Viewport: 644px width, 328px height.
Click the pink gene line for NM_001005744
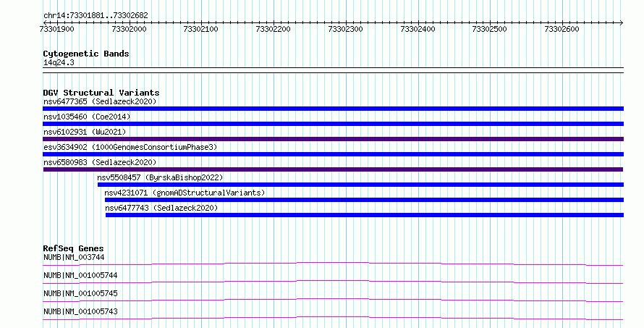[x=333, y=282]
